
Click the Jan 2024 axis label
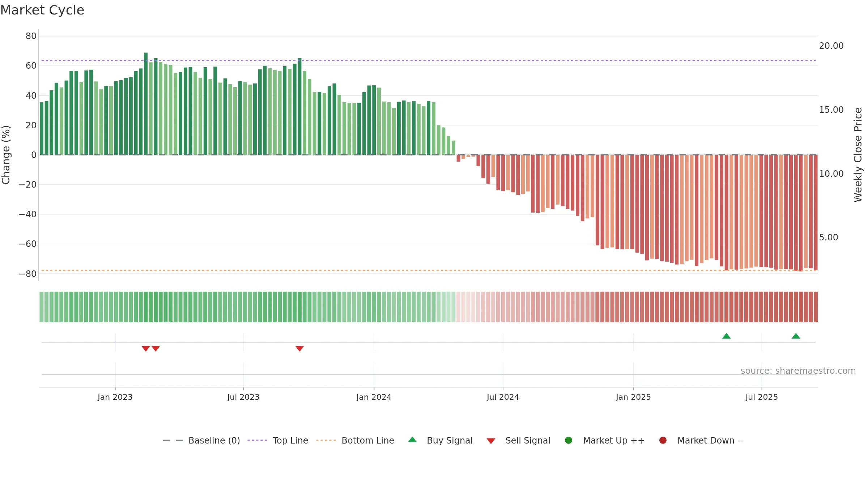coord(374,397)
